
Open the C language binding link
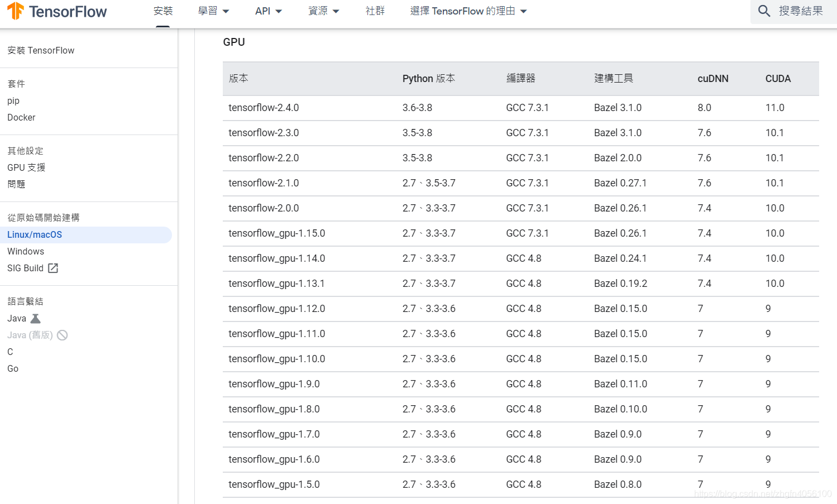10,352
